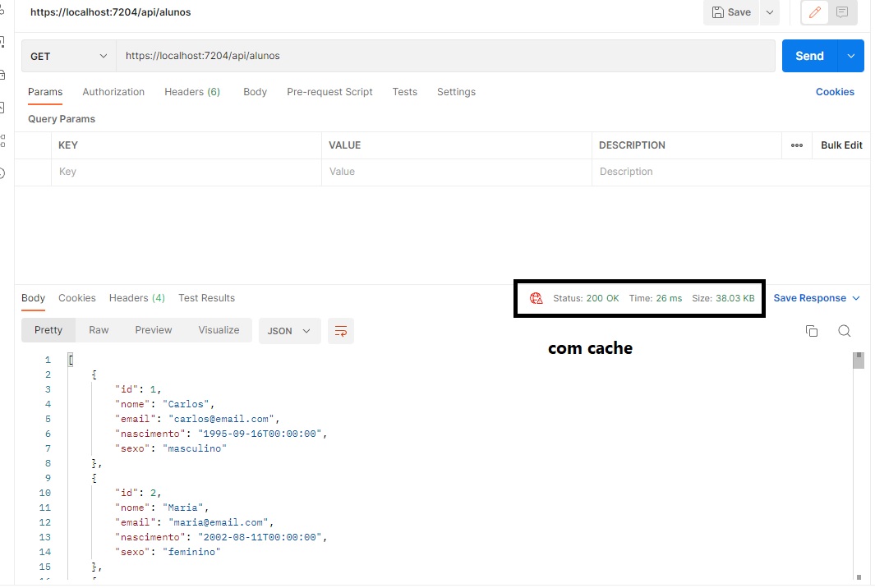875x588 pixels.
Task: Open the GET method dropdown
Action: [68, 56]
